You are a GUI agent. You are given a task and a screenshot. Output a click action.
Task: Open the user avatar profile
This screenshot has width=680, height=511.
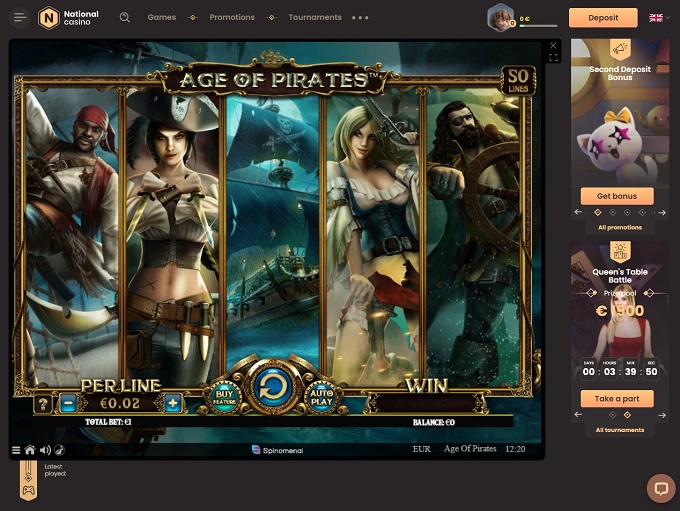(x=500, y=17)
